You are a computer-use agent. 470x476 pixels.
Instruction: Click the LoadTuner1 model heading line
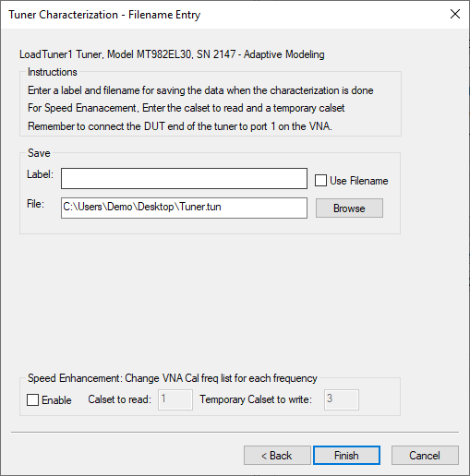click(172, 54)
